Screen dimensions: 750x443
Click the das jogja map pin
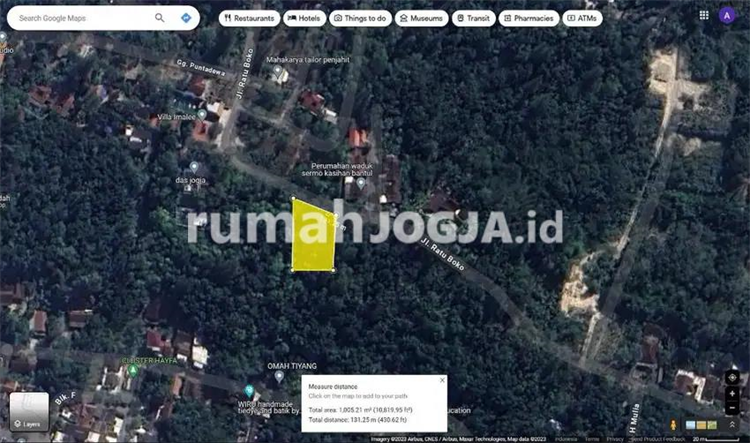(x=194, y=167)
